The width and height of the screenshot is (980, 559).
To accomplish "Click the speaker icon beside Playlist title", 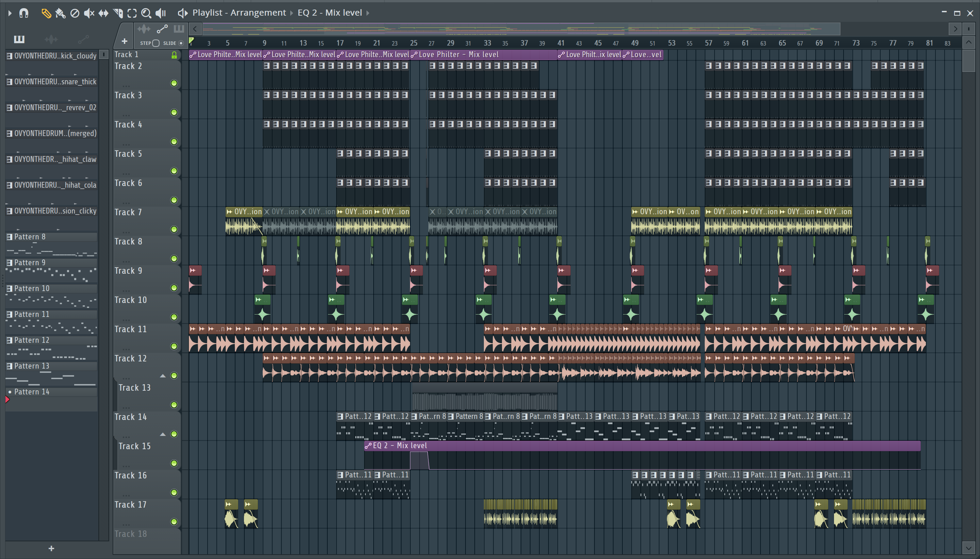I will [182, 14].
